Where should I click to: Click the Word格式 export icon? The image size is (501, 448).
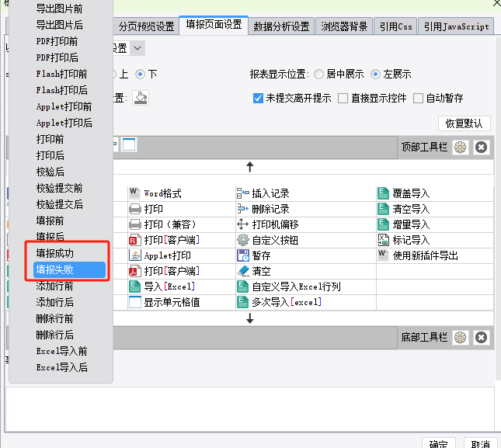pos(134,193)
